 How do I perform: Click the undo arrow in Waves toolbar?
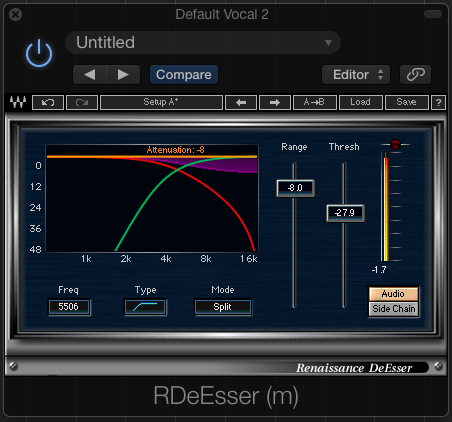point(48,102)
